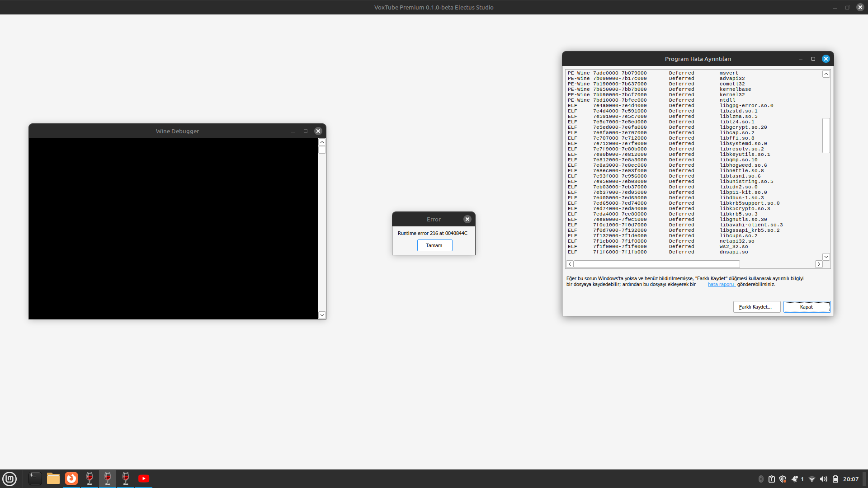
Task: Select the kernel32 module row
Action: coord(656,95)
